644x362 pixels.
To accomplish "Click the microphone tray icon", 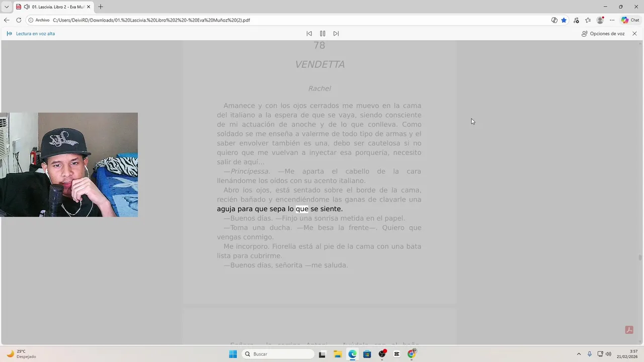I will pyautogui.click(x=590, y=354).
